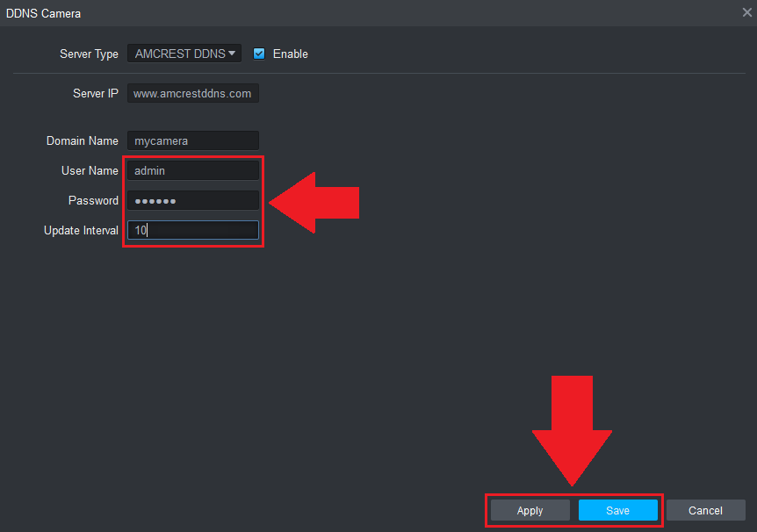Image resolution: width=757 pixels, height=532 pixels.
Task: Click the Domain Name label
Action: [x=82, y=140]
